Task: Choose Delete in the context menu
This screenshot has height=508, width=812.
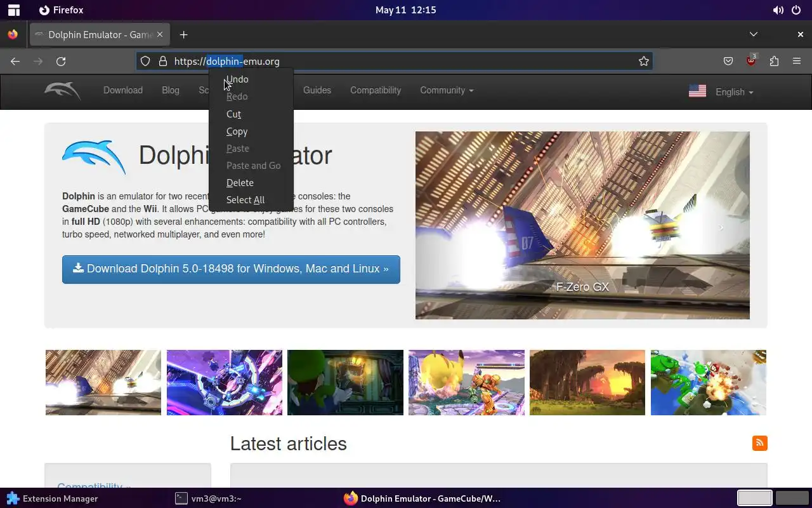Action: coord(251,183)
